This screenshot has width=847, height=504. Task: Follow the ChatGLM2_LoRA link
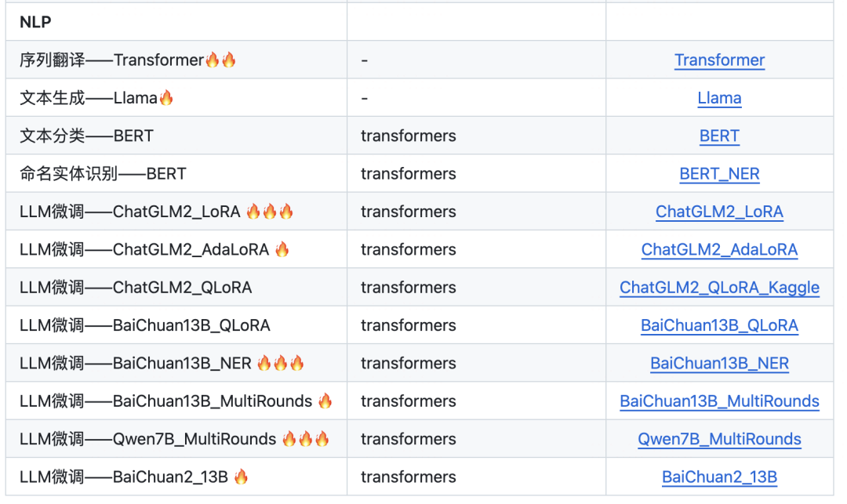[719, 212]
